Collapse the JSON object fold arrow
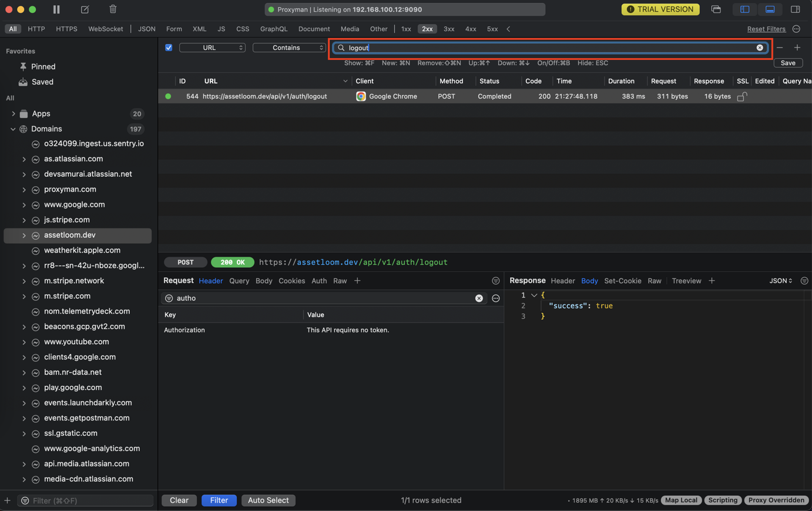This screenshot has width=812, height=511. [x=534, y=295]
